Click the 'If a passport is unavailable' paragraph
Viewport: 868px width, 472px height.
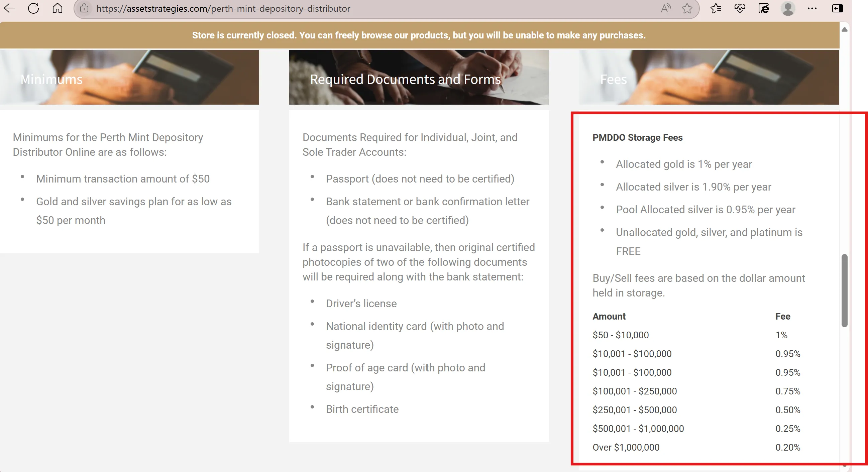pyautogui.click(x=419, y=262)
